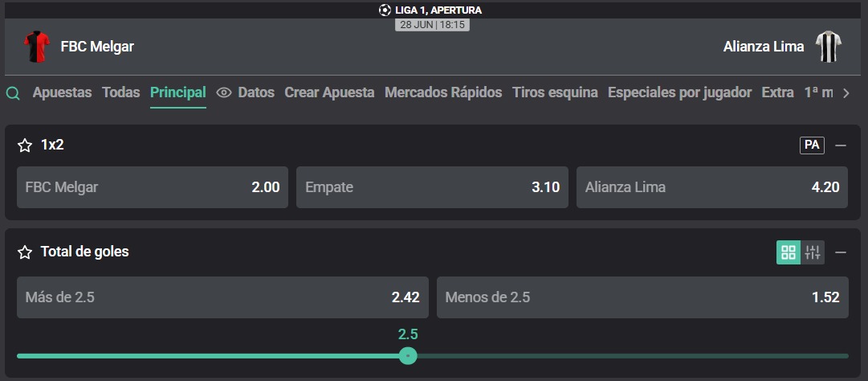Show more tabs with right chevron

846,93
